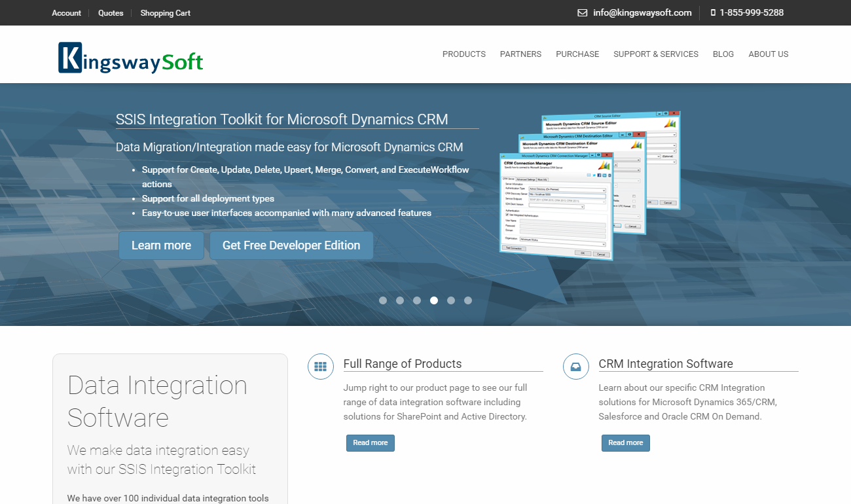Image resolution: width=851 pixels, height=504 pixels.
Task: Click the info@kingswaysoft.com email address
Action: [x=642, y=12]
